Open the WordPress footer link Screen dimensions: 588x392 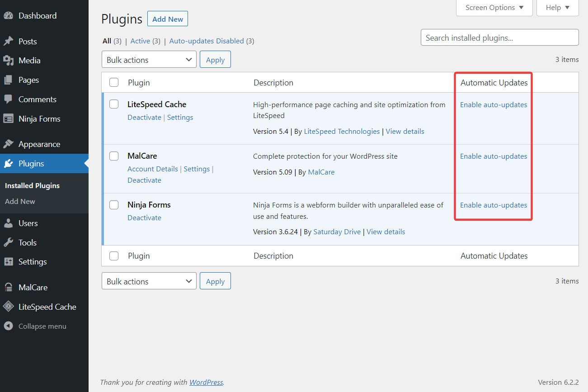click(206, 383)
